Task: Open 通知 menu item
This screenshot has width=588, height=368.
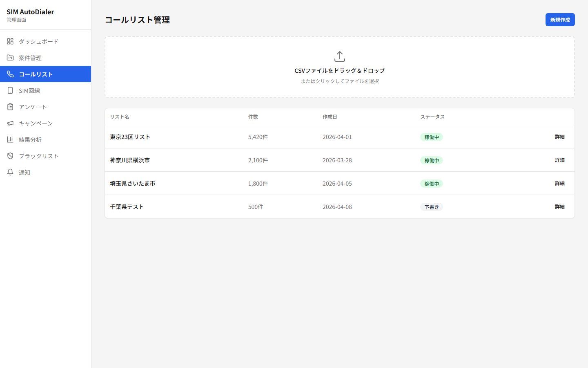Action: pos(45,172)
